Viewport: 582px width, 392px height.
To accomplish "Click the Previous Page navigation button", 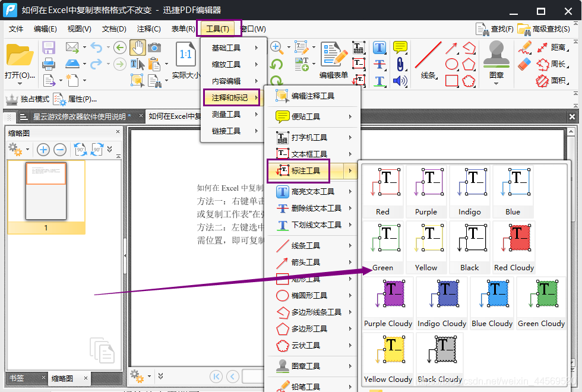I will [x=232, y=377].
